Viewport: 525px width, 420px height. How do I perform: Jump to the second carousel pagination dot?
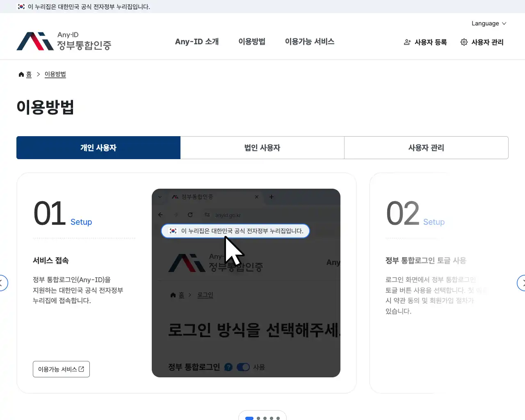coord(258,418)
